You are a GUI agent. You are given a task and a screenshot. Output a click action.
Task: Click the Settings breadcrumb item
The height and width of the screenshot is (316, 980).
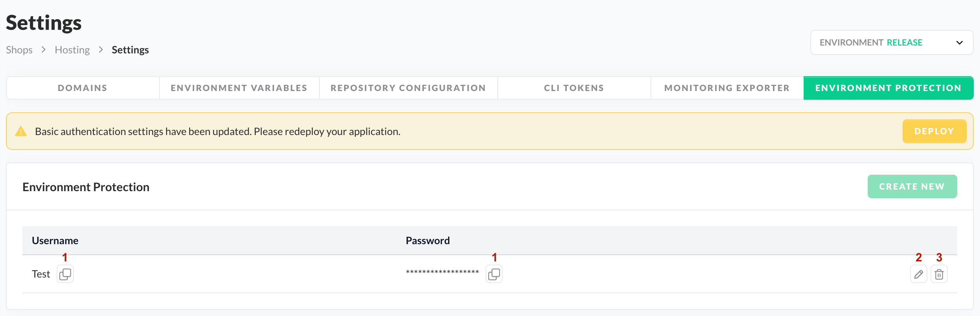130,50
